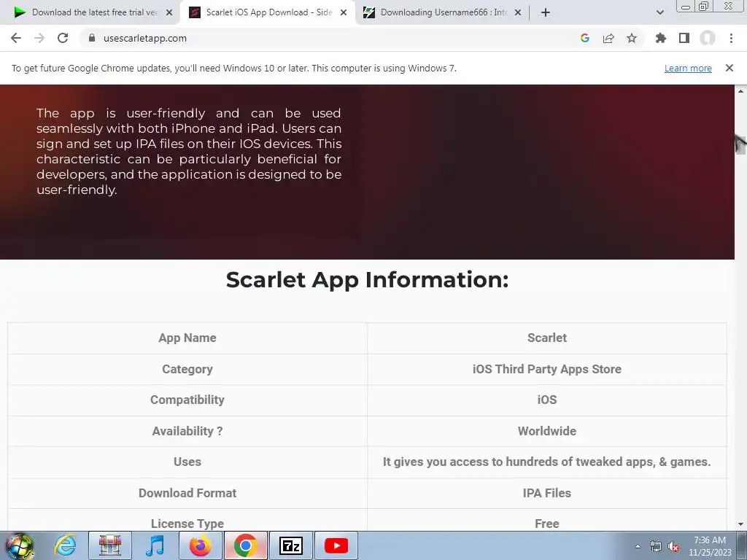Screen dimensions: 747x560
Task: Select the Scarlet iOS App Download tab
Action: tap(267, 12)
